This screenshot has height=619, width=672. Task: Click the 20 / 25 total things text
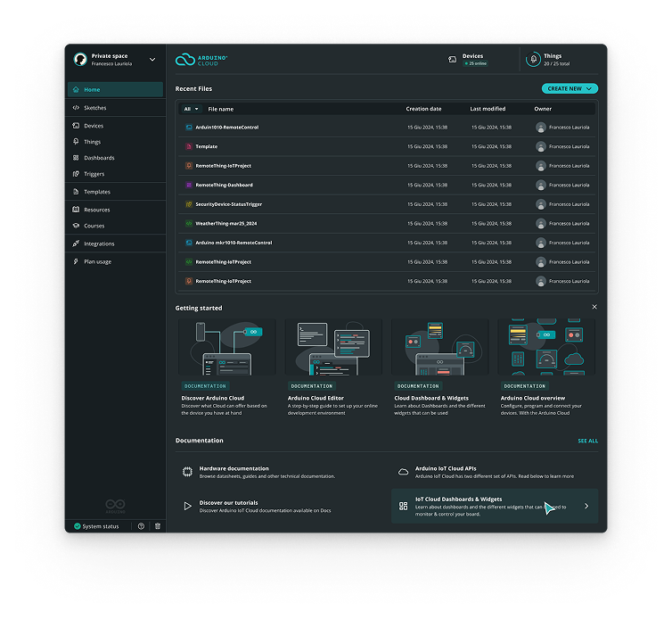tap(557, 64)
